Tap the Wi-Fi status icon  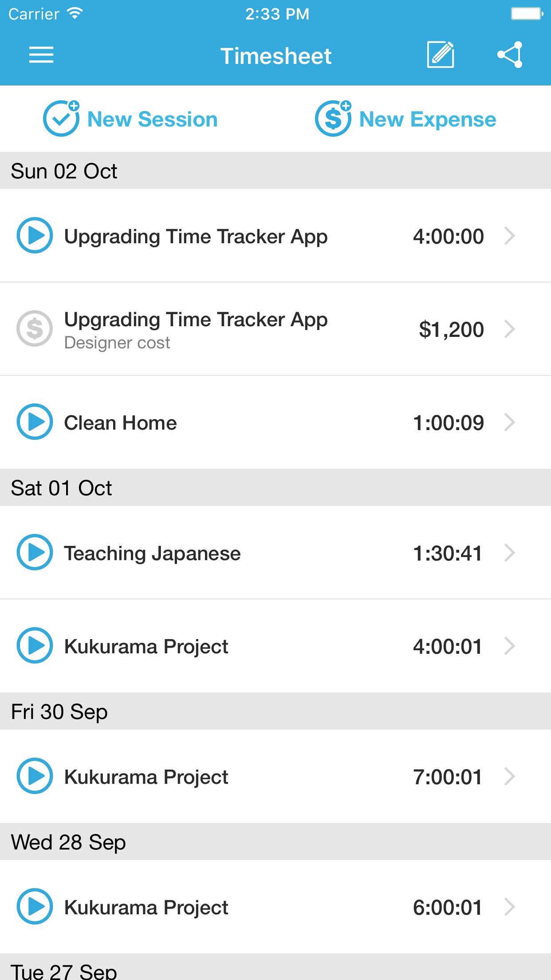(75, 13)
